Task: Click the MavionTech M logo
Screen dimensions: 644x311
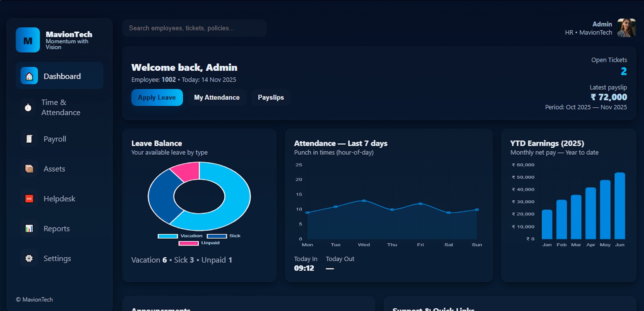Action: 28,40
